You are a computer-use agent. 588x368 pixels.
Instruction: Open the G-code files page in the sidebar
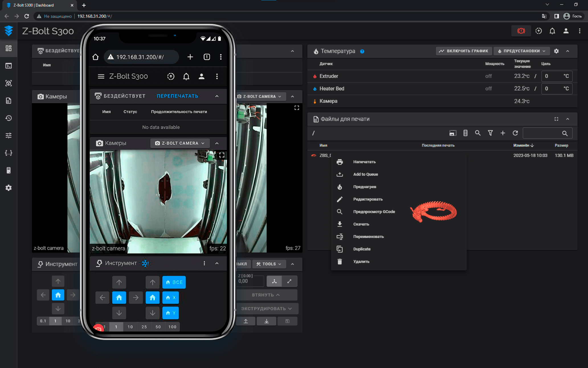point(9,101)
